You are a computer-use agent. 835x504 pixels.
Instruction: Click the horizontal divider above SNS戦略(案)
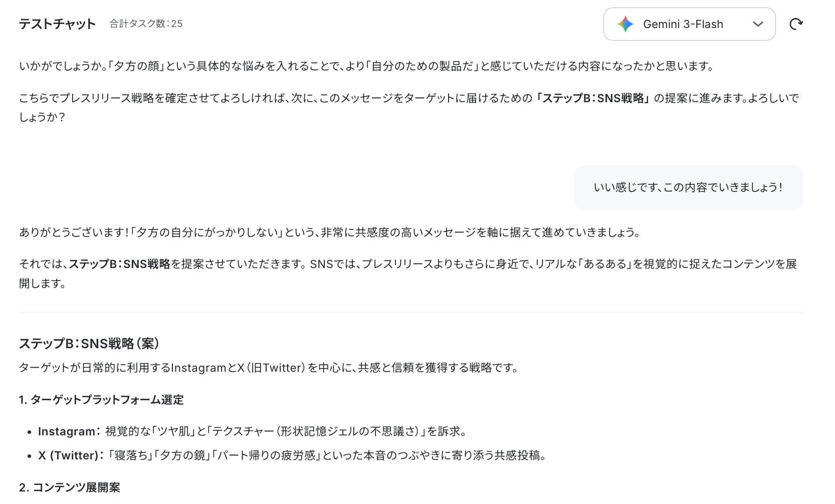point(411,312)
